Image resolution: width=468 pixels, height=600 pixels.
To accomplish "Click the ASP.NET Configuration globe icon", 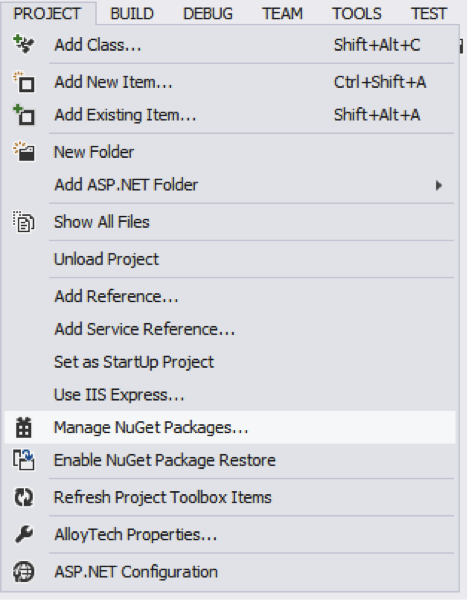I will (24, 572).
